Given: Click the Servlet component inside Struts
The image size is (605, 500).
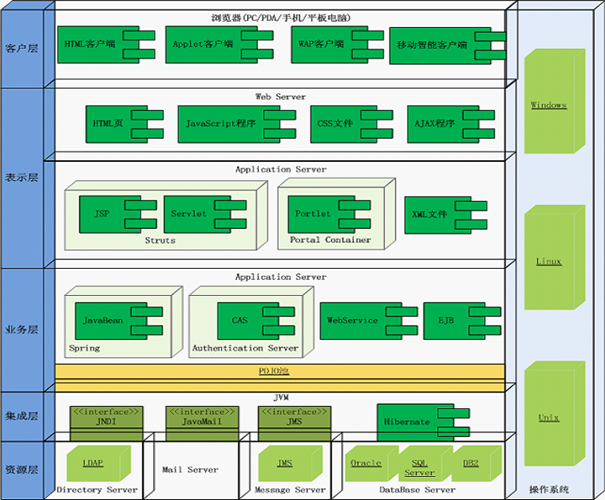Looking at the screenshot, I should point(194,214).
